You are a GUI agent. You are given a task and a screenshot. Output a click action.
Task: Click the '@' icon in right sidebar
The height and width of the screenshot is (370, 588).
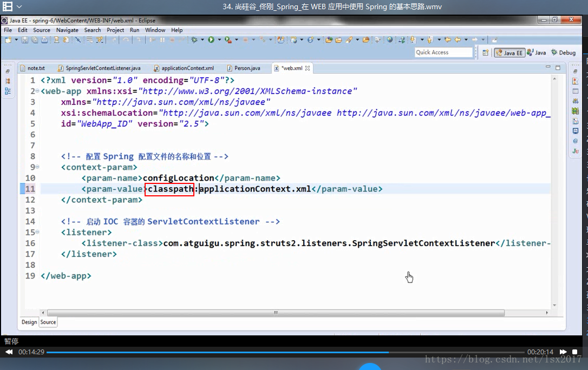pos(576,141)
